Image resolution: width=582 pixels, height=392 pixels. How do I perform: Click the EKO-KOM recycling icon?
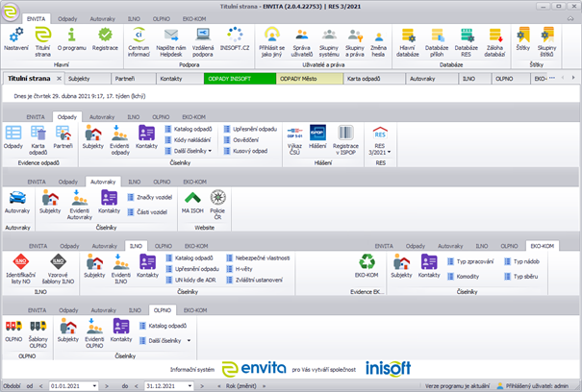click(x=367, y=265)
